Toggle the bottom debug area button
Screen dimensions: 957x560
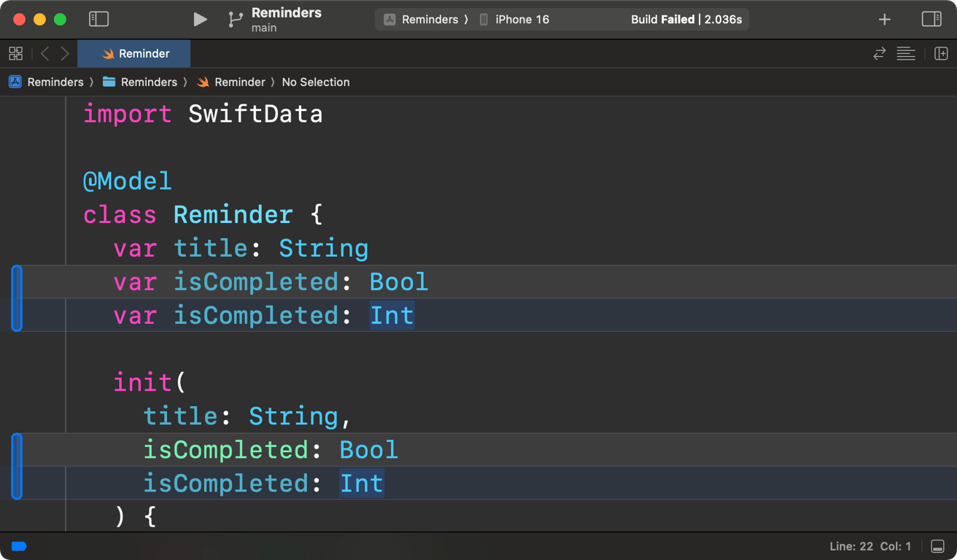point(938,546)
